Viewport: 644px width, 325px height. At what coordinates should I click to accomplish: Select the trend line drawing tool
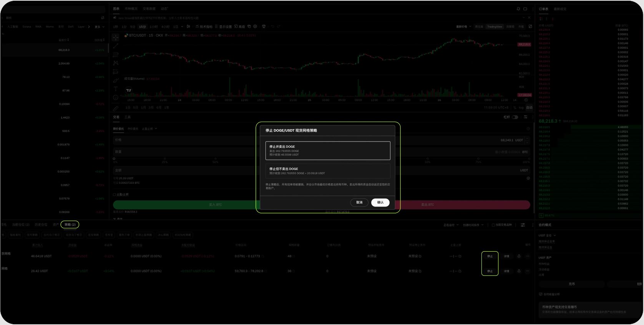[x=115, y=46]
